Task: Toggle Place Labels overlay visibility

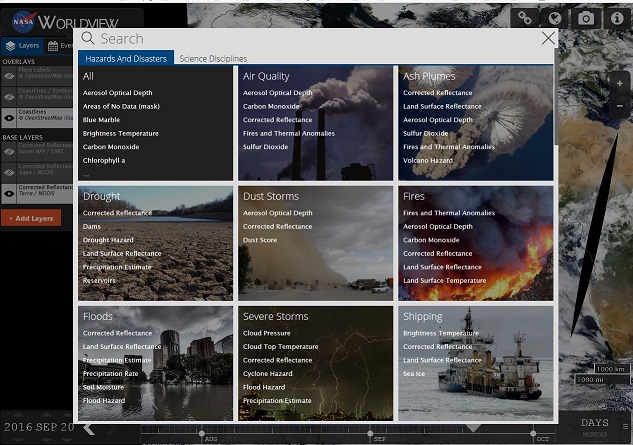Action: 9,76
